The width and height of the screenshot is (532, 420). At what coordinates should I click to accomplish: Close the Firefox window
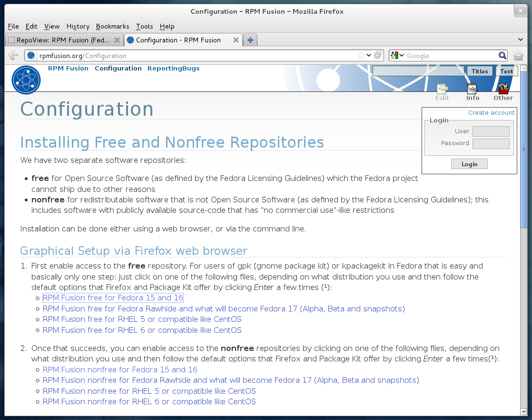pos(521,11)
